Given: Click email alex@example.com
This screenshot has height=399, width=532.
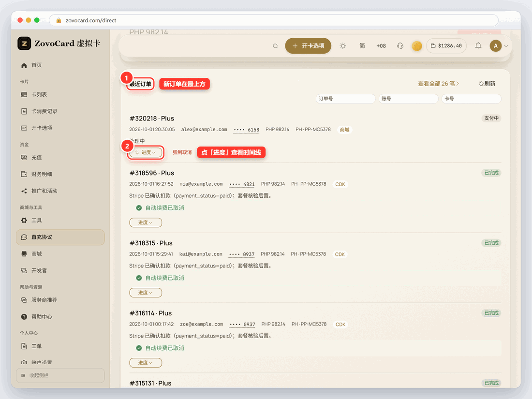Looking at the screenshot, I should coord(204,129).
